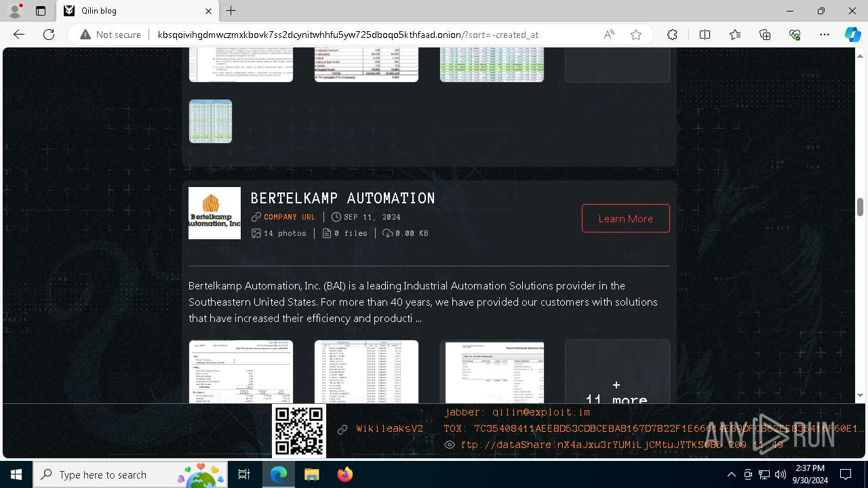The width and height of the screenshot is (868, 488).
Task: Expand the +11 more photos tile
Action: (617, 371)
